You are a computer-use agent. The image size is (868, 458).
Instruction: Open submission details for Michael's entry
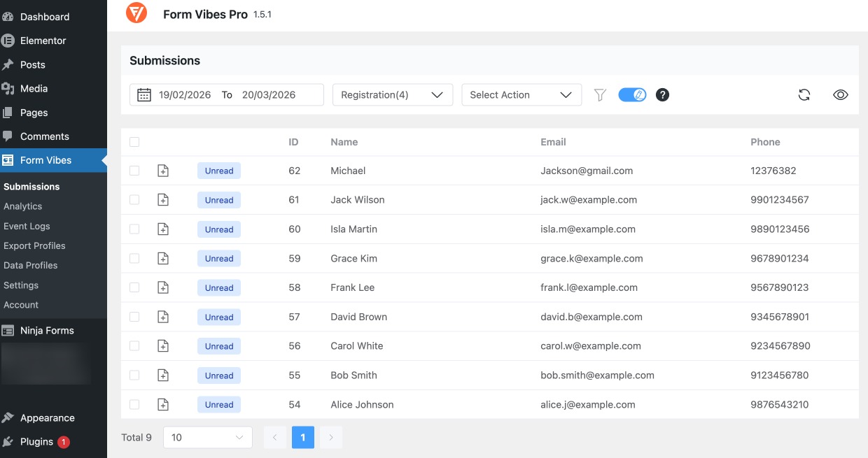pyautogui.click(x=163, y=170)
